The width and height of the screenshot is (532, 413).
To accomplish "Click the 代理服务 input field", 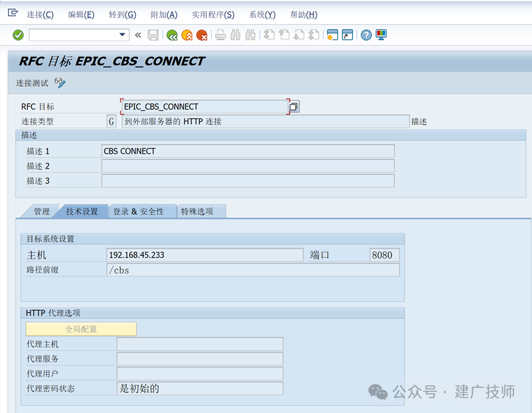I will (200, 359).
